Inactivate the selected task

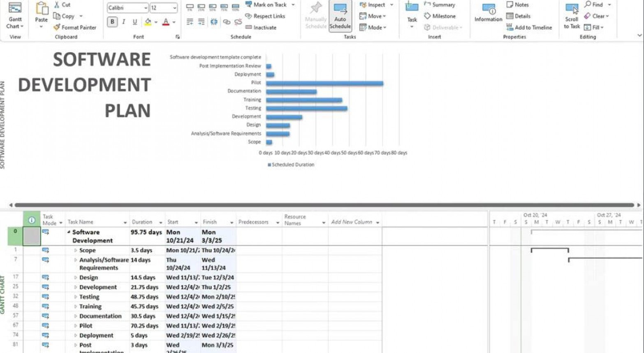click(x=261, y=28)
